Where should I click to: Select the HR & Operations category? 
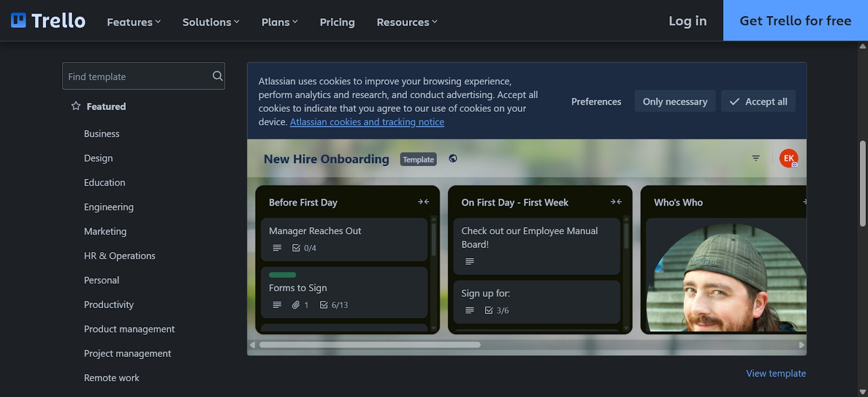119,255
